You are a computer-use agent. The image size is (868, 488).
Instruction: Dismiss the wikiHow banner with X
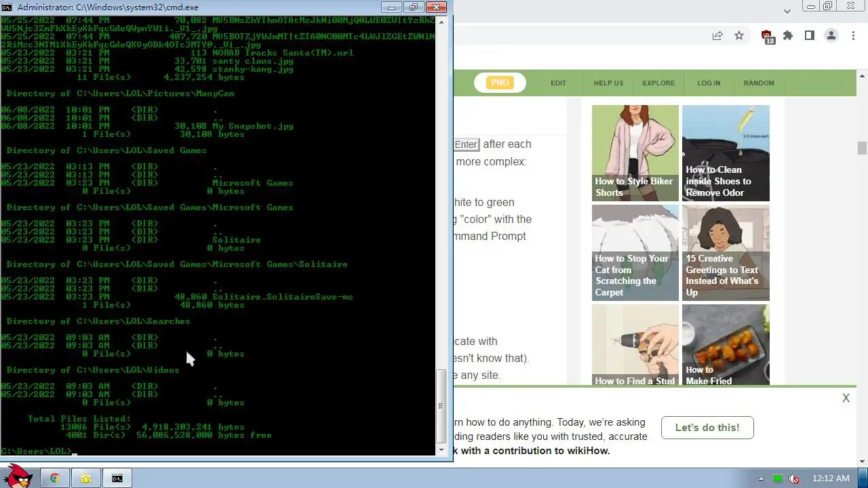pyautogui.click(x=846, y=399)
